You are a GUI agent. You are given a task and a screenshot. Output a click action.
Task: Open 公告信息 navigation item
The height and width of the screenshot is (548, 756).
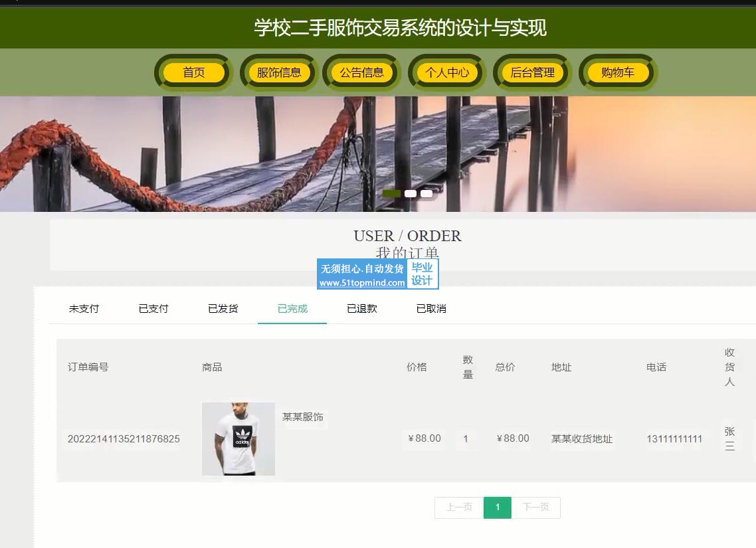(361, 73)
